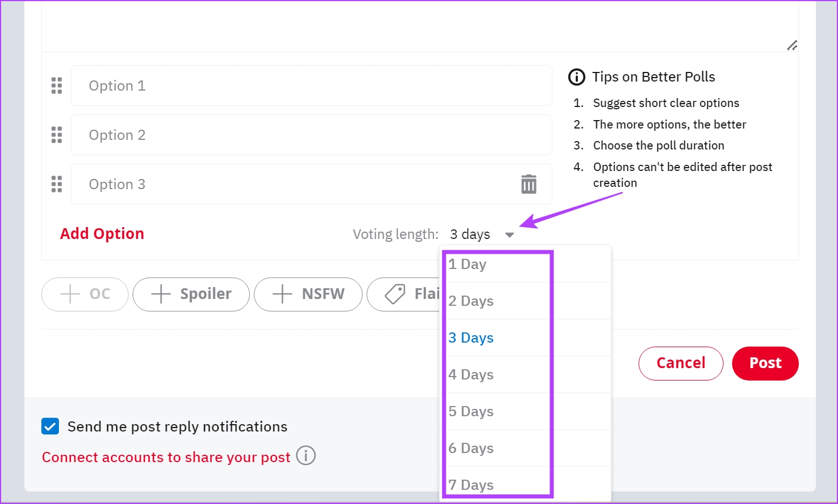Click into the Option 1 input field

click(312, 86)
